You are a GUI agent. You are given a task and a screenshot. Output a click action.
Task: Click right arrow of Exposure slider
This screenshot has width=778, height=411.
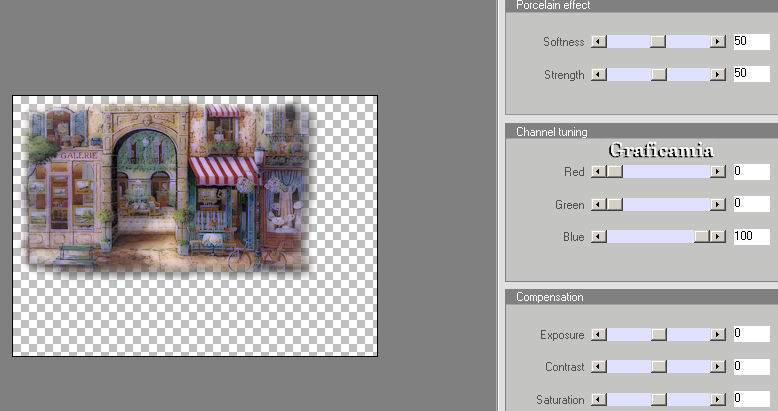pyautogui.click(x=718, y=335)
